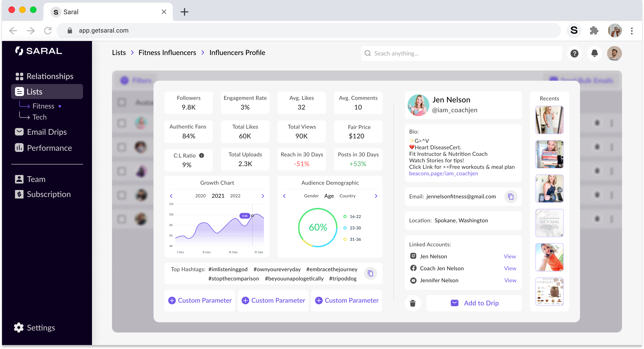Click the right chevron in Growth Chart
Image resolution: width=644 pixels, height=349 pixels.
click(x=262, y=196)
